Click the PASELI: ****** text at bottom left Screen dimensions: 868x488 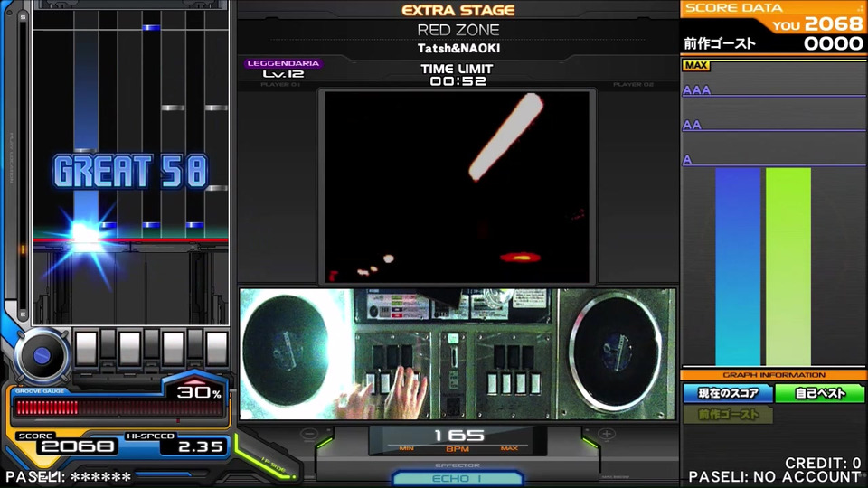coord(69,477)
